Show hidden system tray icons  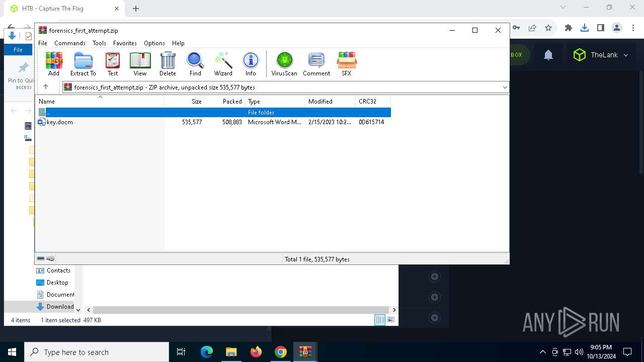(x=542, y=352)
